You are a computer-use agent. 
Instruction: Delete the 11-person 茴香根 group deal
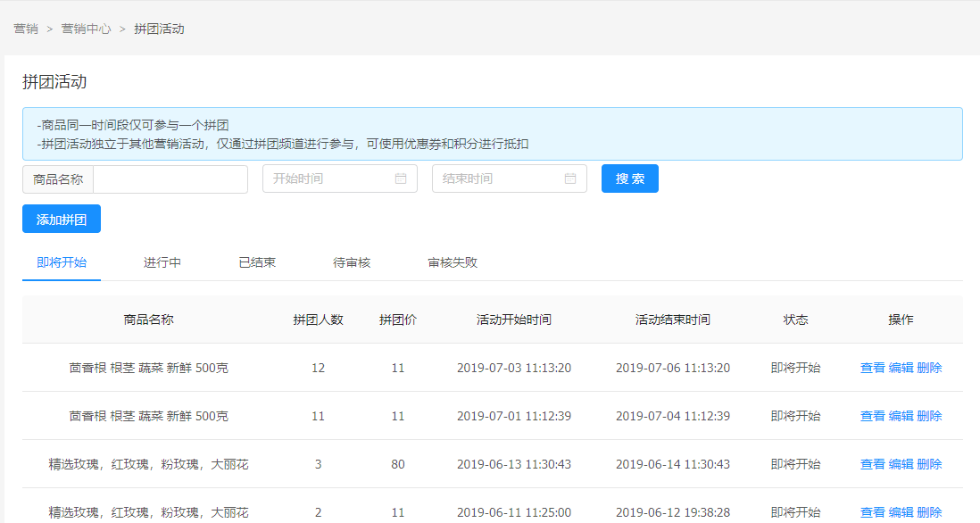click(x=929, y=416)
